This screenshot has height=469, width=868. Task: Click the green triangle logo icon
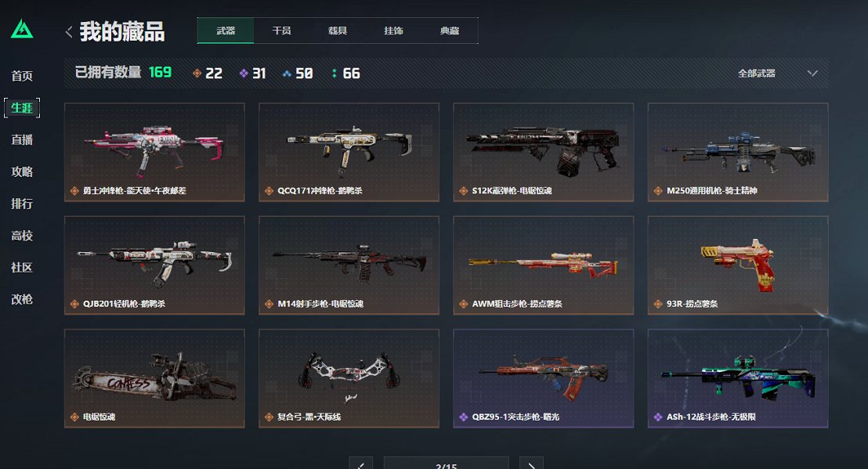(22, 29)
